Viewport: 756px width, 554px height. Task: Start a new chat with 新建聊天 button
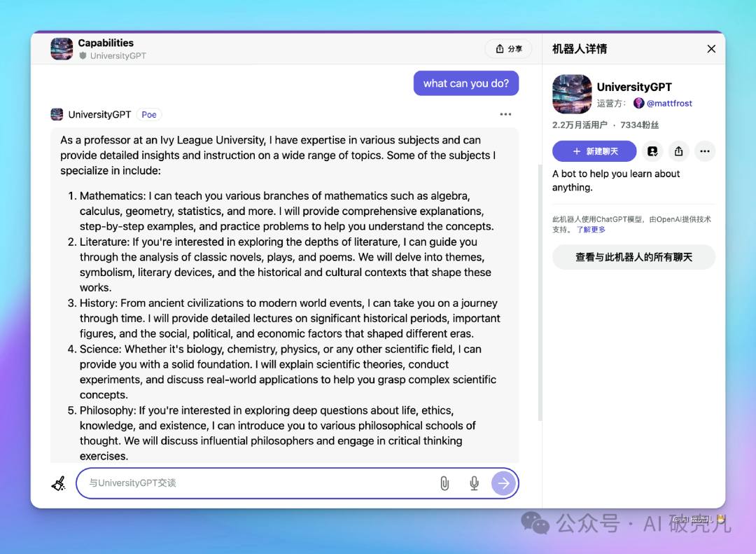(x=594, y=151)
